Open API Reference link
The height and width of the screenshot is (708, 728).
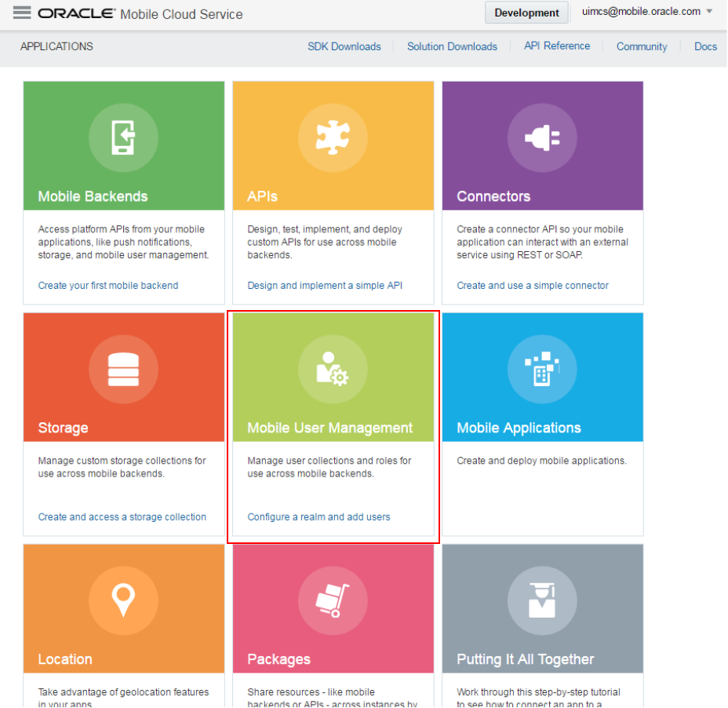tap(557, 46)
